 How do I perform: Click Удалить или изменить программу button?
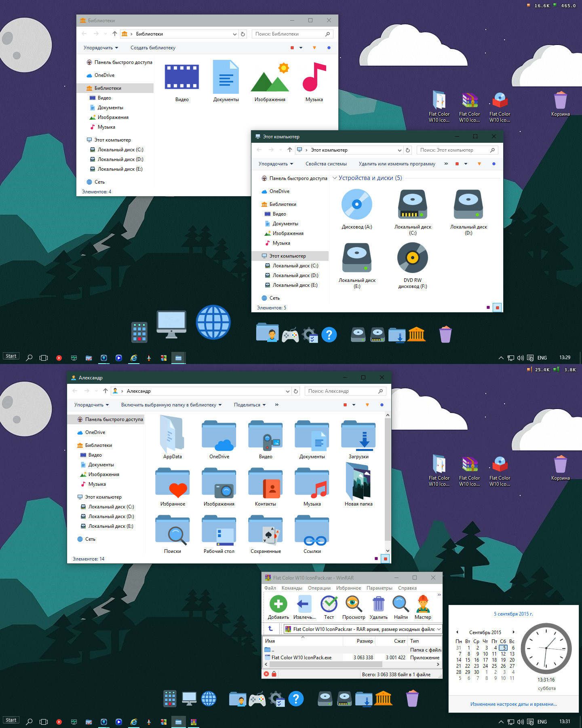(397, 164)
